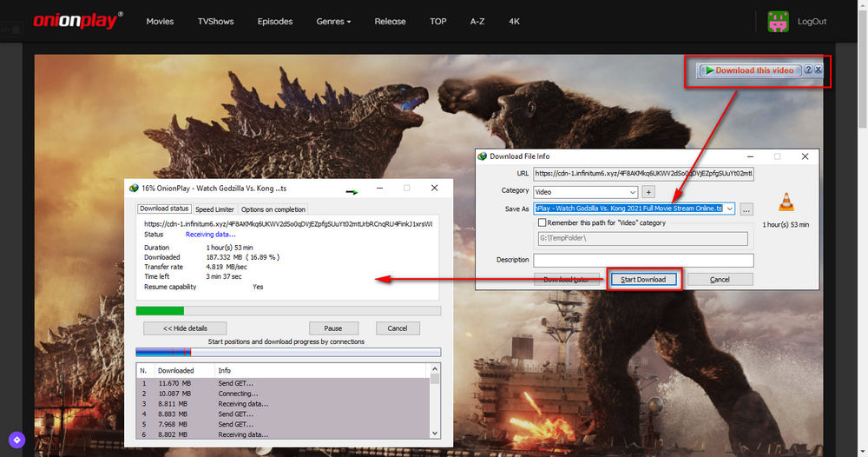Screen dimensions: 868x457
Task: Minimize the download progress window
Action: [x=380, y=189]
